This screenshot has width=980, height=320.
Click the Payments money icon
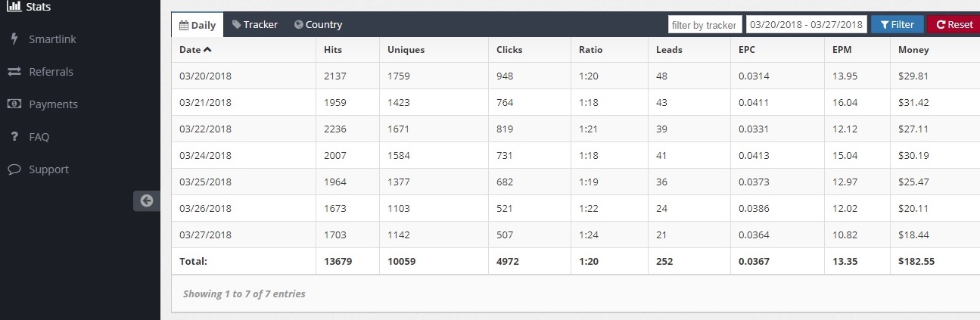tap(14, 104)
